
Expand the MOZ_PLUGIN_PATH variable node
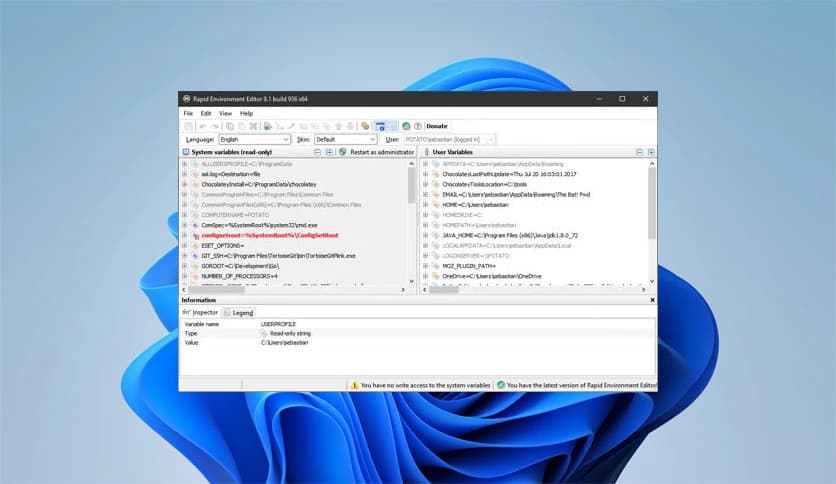pos(425,266)
